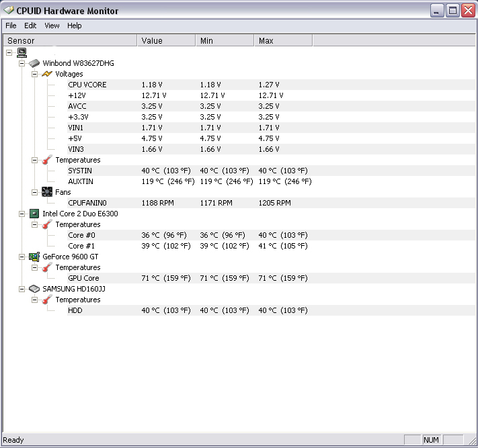
Task: Collapse Temperatures under SAMSUNG HD160JJ
Action: 35,300
